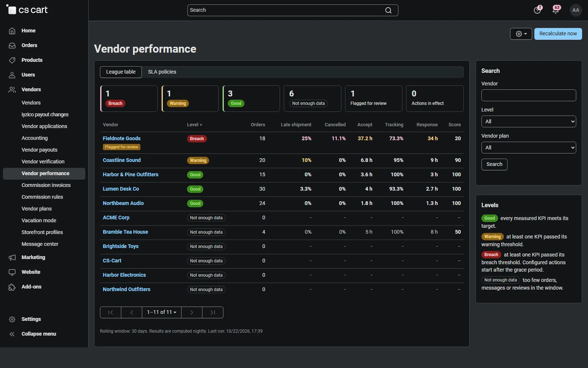Open the Website monitor icon
Image resolution: width=588 pixels, height=368 pixels.
pos(12,272)
